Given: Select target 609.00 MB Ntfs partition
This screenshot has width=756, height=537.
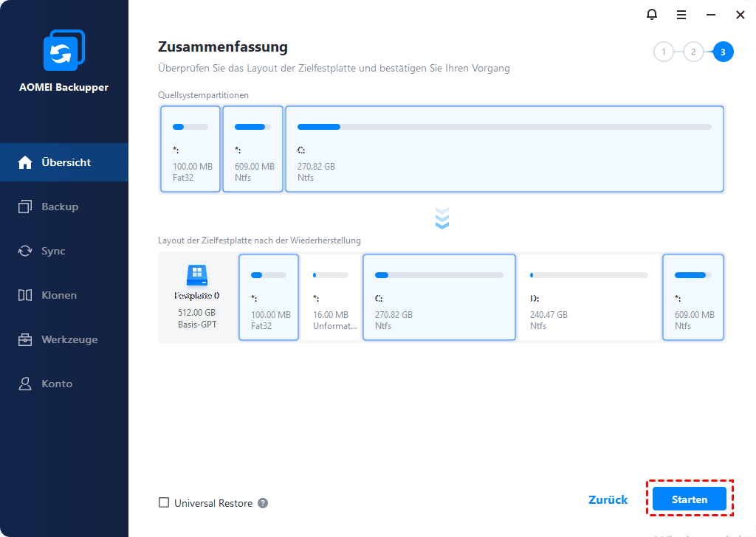Looking at the screenshot, I should [693, 297].
